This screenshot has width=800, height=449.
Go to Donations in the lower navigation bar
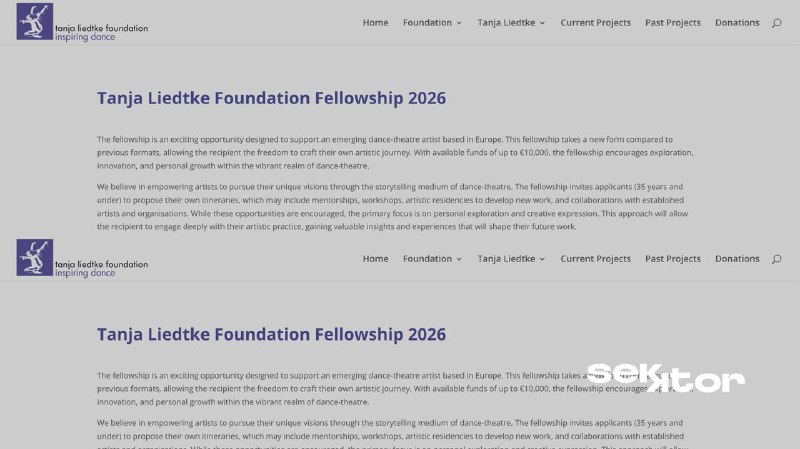tap(737, 258)
